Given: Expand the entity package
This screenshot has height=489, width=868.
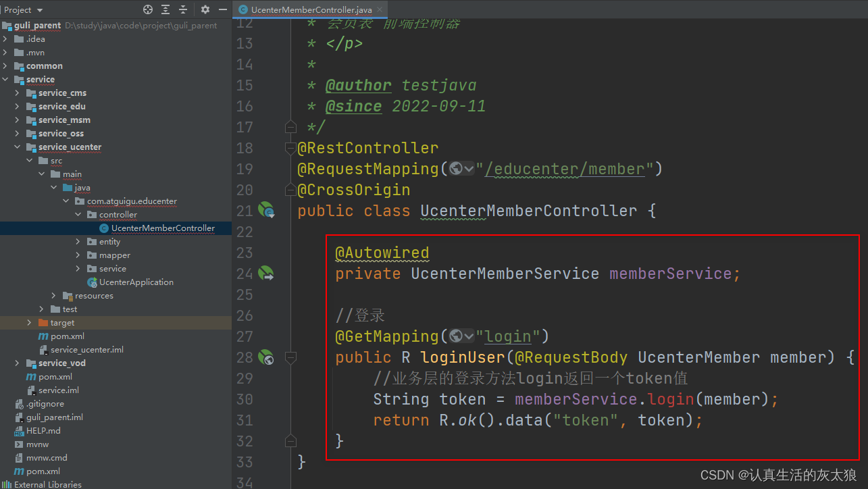Looking at the screenshot, I should point(78,242).
